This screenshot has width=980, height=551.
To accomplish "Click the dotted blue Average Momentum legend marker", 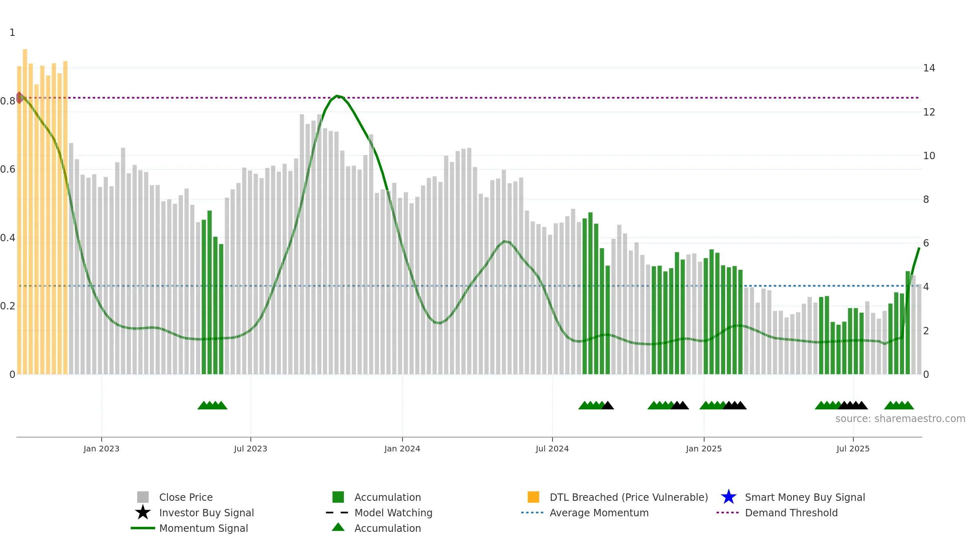I will coord(532,513).
